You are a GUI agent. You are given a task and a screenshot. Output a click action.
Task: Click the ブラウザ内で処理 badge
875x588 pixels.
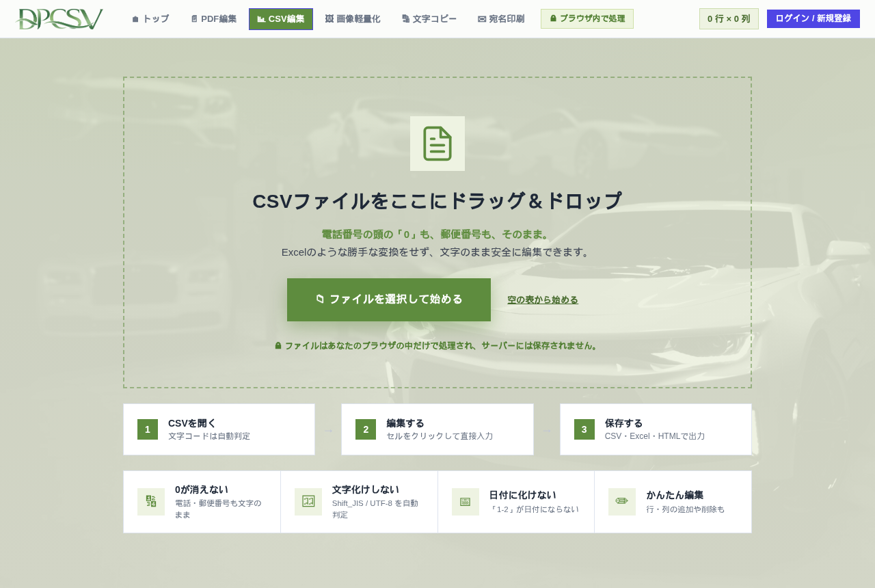(587, 18)
